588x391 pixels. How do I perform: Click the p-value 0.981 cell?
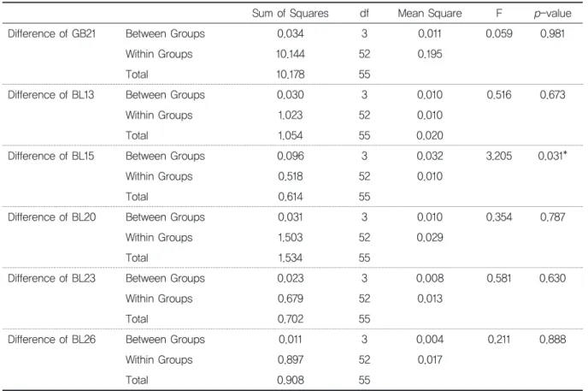[552, 33]
